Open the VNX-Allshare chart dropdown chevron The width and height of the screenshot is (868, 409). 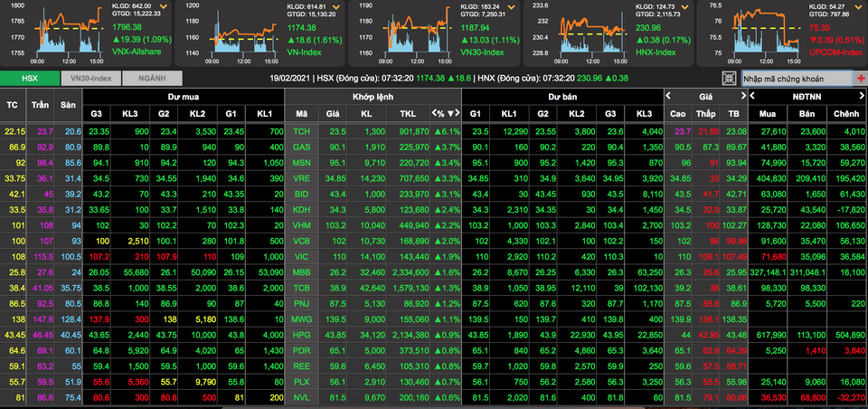[164, 7]
